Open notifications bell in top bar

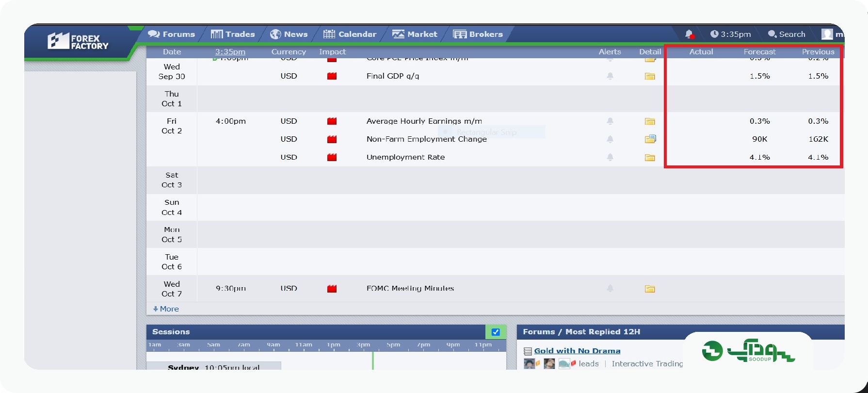click(689, 34)
